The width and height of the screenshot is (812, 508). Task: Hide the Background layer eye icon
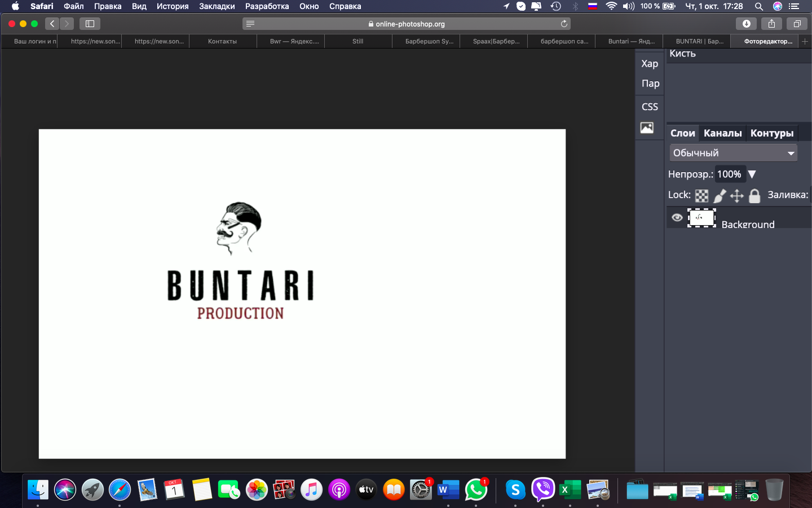[x=677, y=217]
